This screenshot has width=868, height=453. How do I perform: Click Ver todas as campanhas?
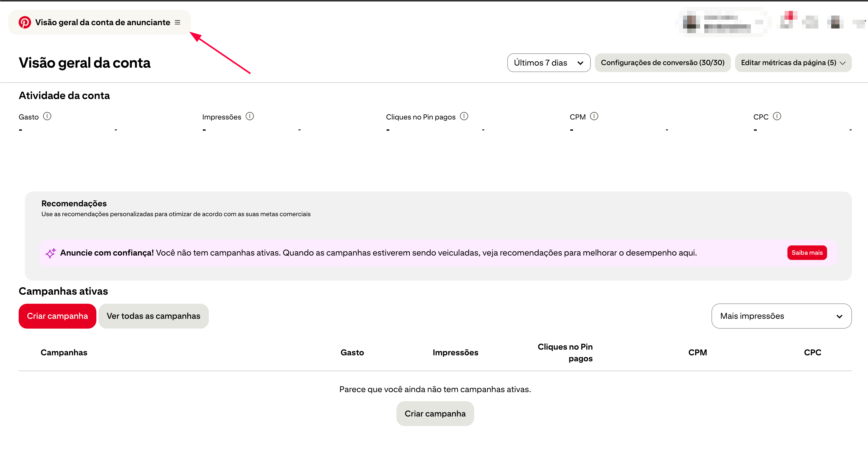coord(153,316)
